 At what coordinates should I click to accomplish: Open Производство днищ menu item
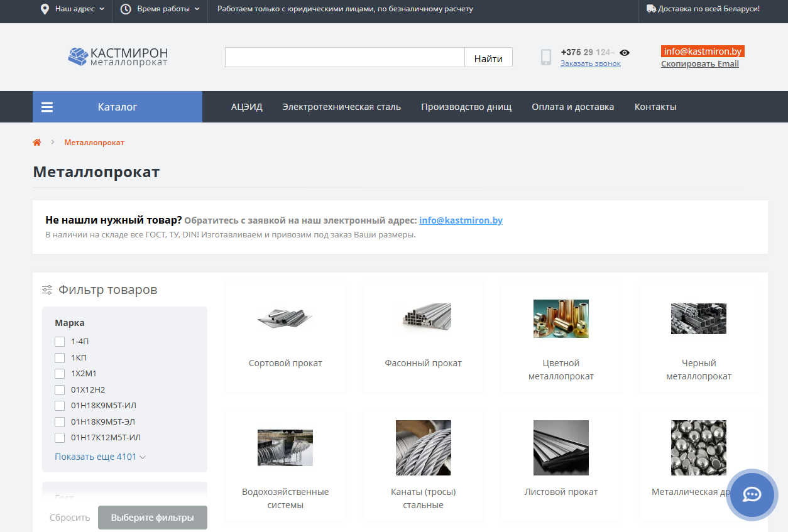(466, 107)
